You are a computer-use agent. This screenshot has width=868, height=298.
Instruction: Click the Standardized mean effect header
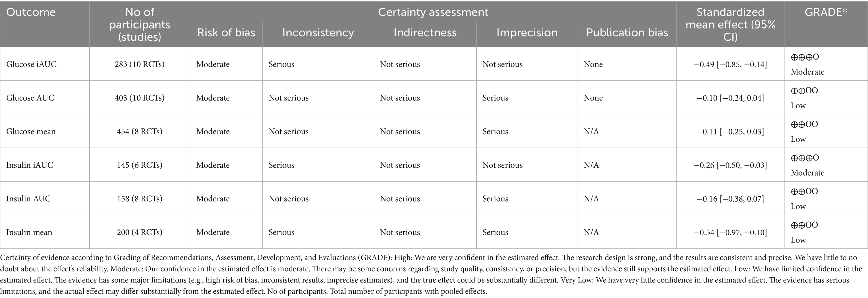[x=730, y=24]
